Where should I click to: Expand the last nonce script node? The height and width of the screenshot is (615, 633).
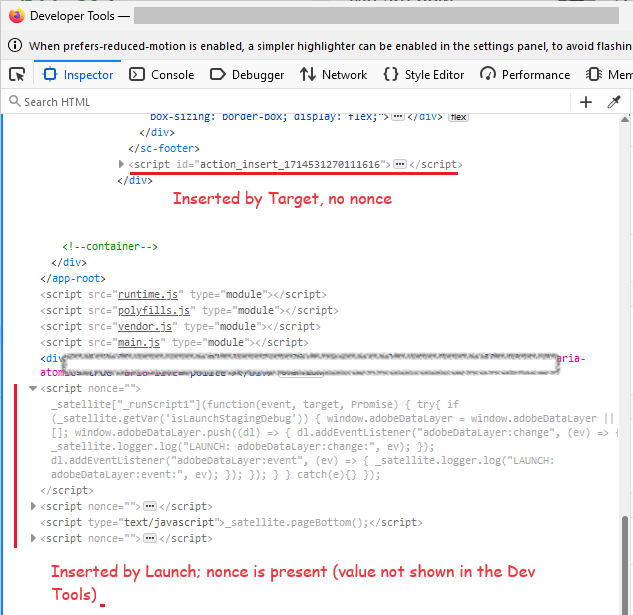[34, 538]
